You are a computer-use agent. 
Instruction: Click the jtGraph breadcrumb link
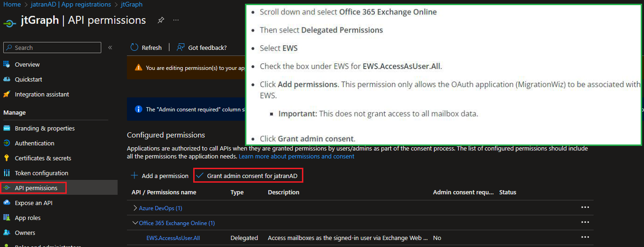[x=132, y=4]
